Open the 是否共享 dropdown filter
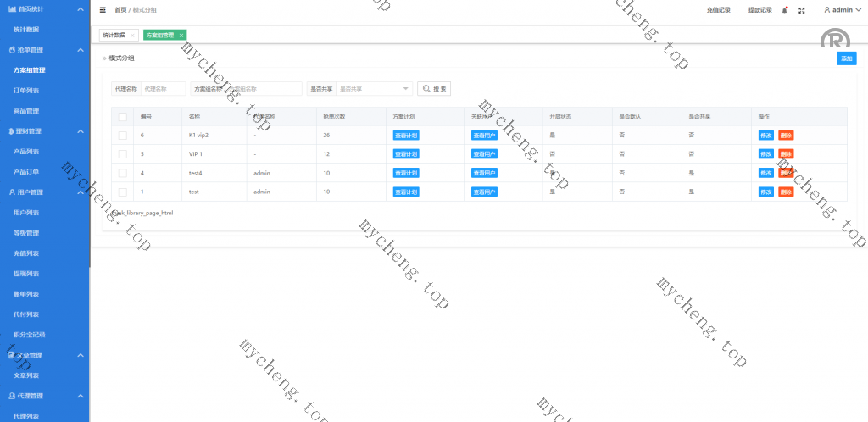 click(374, 88)
